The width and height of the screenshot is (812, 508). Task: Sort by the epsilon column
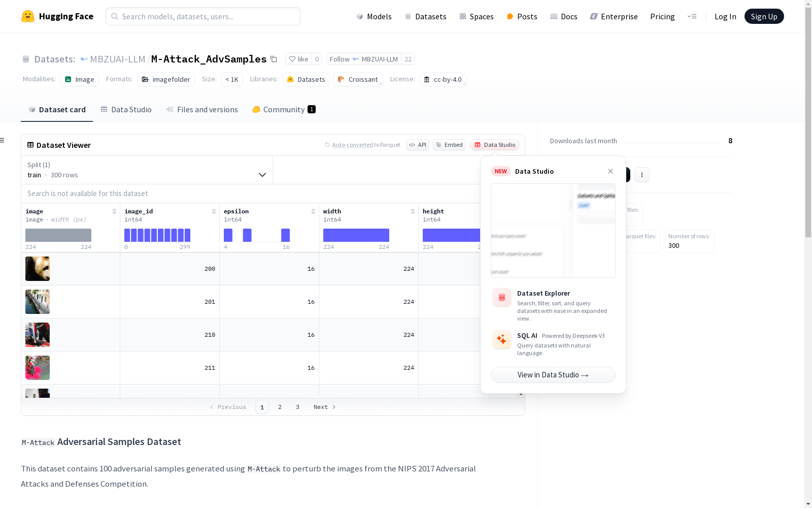click(x=313, y=211)
